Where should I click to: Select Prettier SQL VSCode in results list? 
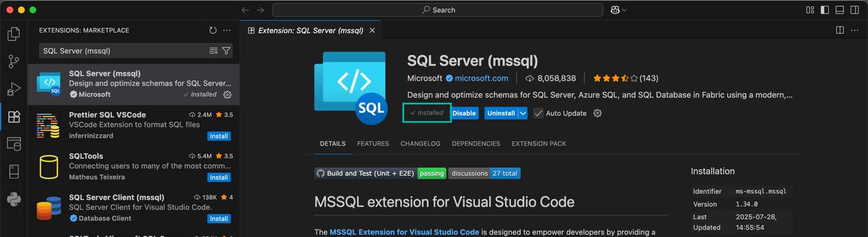tap(134, 126)
